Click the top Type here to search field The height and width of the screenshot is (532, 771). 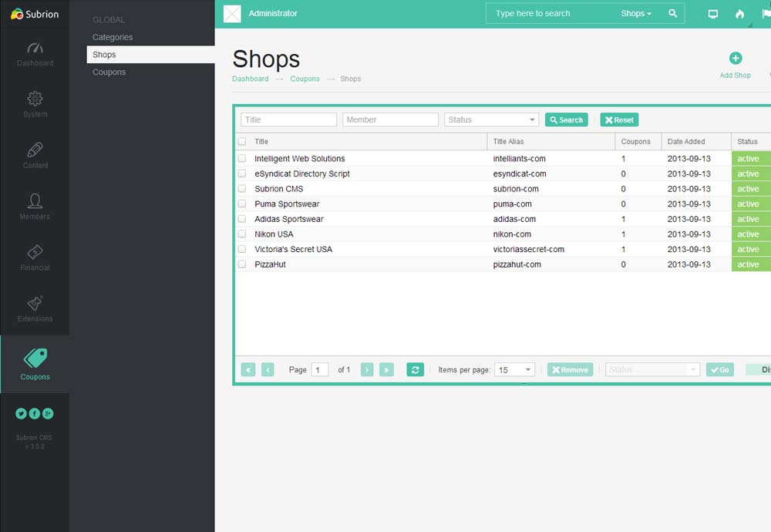click(550, 14)
